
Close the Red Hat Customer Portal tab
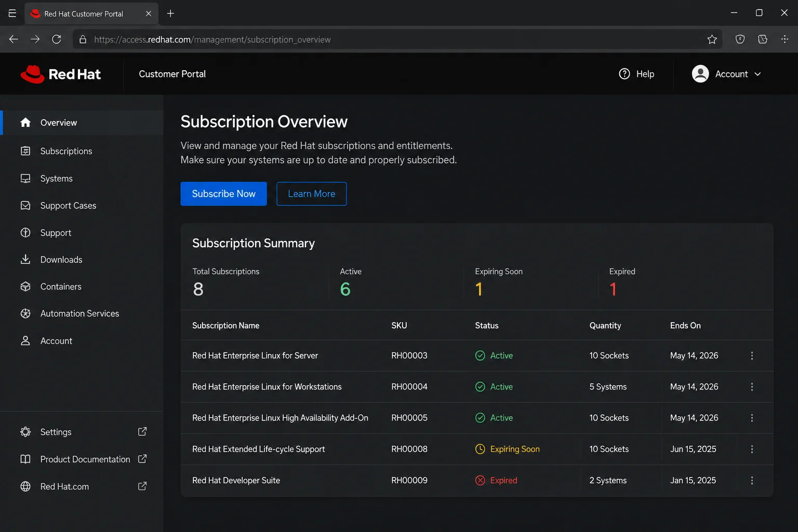pyautogui.click(x=149, y=14)
